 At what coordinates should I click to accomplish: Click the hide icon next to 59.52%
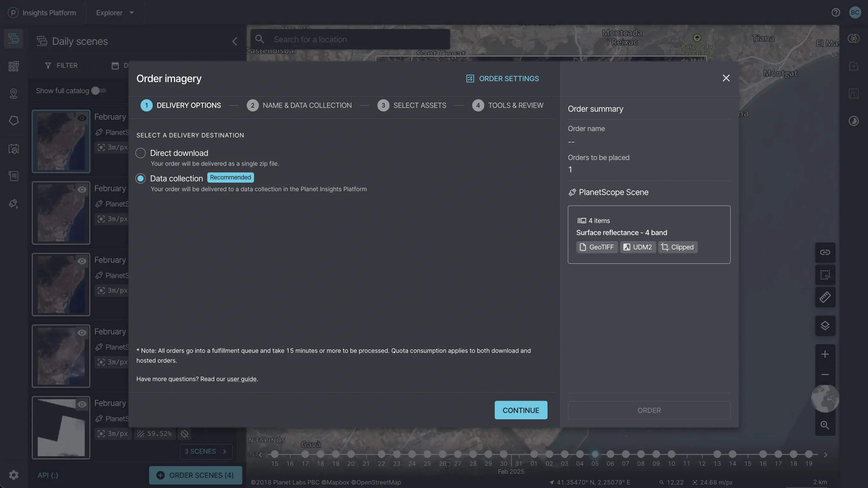click(184, 434)
